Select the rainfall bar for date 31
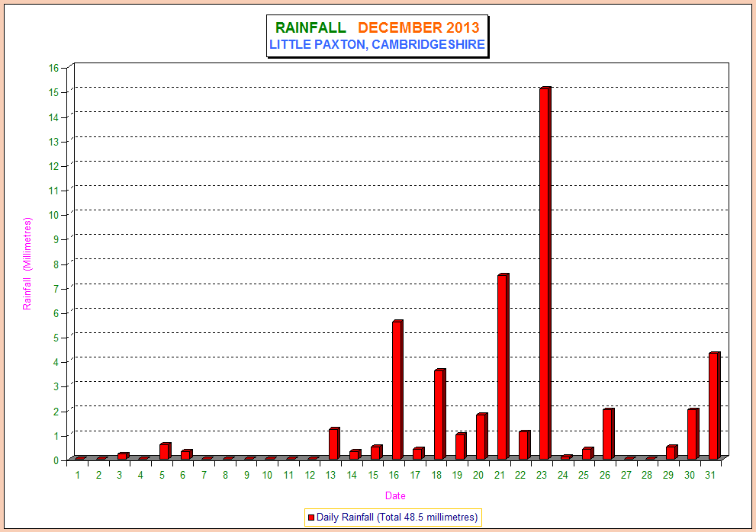Viewport: 756px width, 532px height. pos(714,405)
